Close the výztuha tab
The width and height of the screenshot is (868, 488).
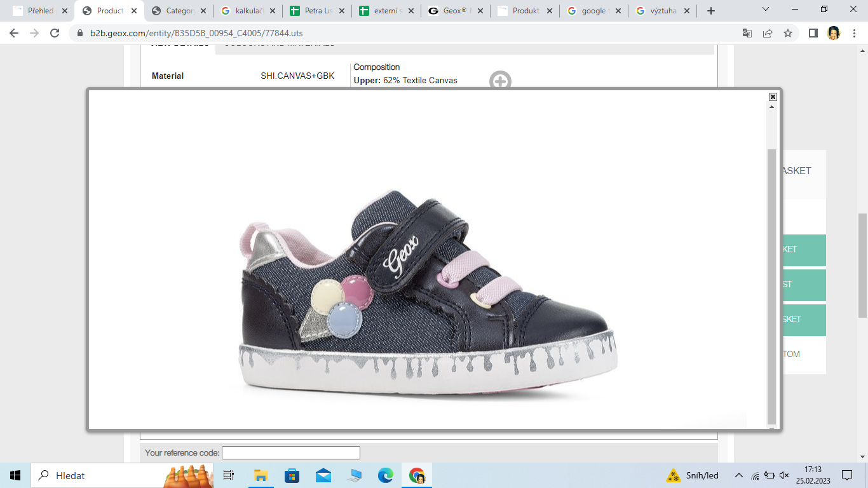[687, 11]
